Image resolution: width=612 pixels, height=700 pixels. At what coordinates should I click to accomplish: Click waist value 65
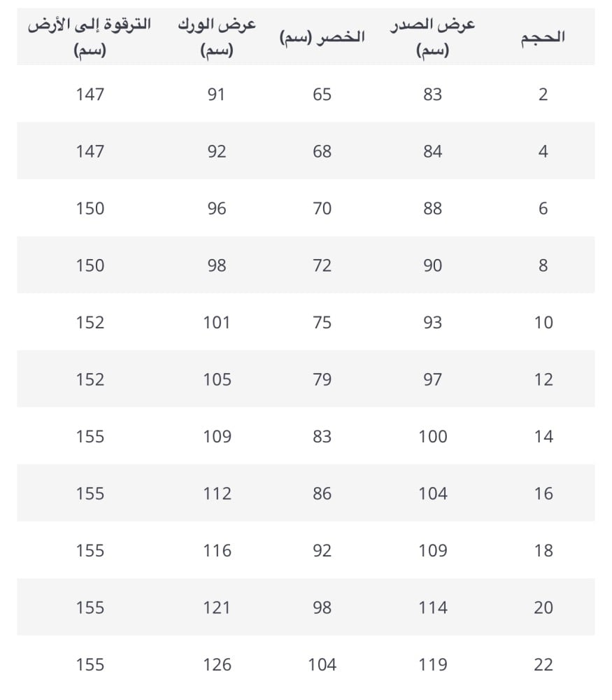tap(322, 94)
